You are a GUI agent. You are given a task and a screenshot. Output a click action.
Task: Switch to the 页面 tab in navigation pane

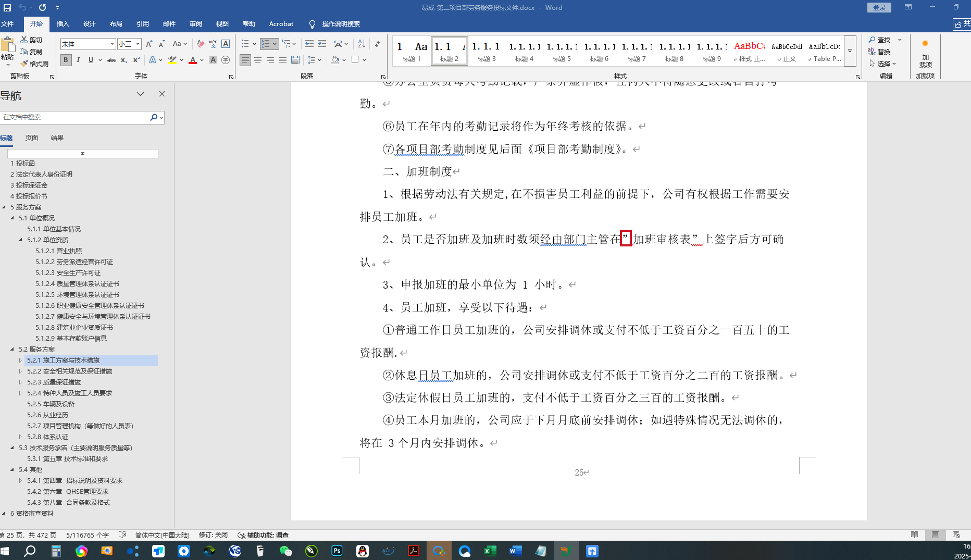click(32, 138)
